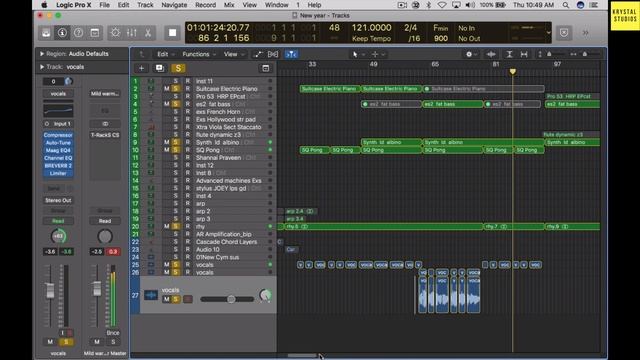
Task: Click the automation curve toolbar icon
Action: pos(258,54)
